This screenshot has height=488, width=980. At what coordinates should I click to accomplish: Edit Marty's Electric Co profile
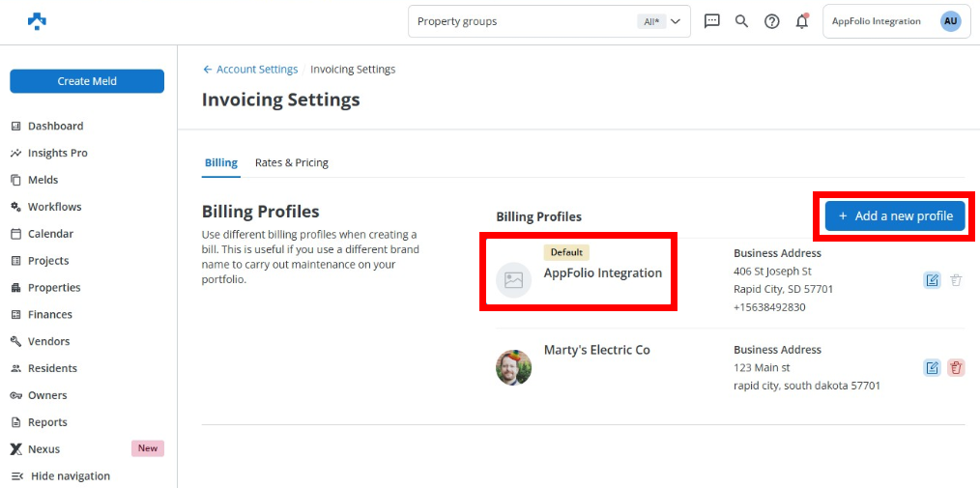932,367
